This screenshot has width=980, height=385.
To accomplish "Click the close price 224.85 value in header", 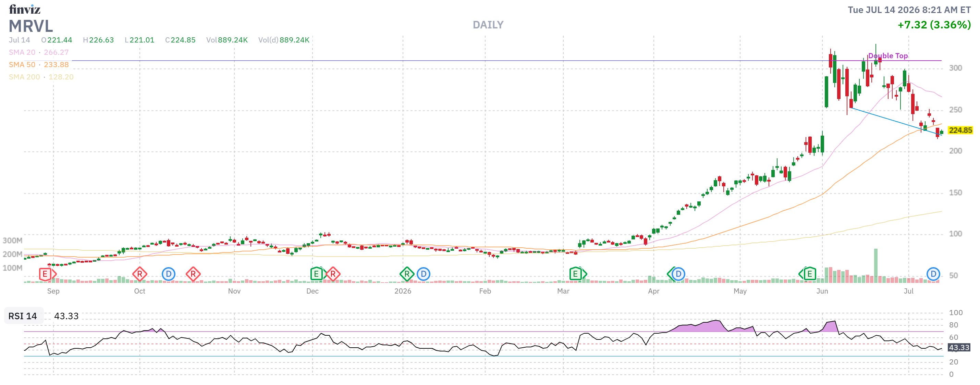I will pyautogui.click(x=183, y=40).
